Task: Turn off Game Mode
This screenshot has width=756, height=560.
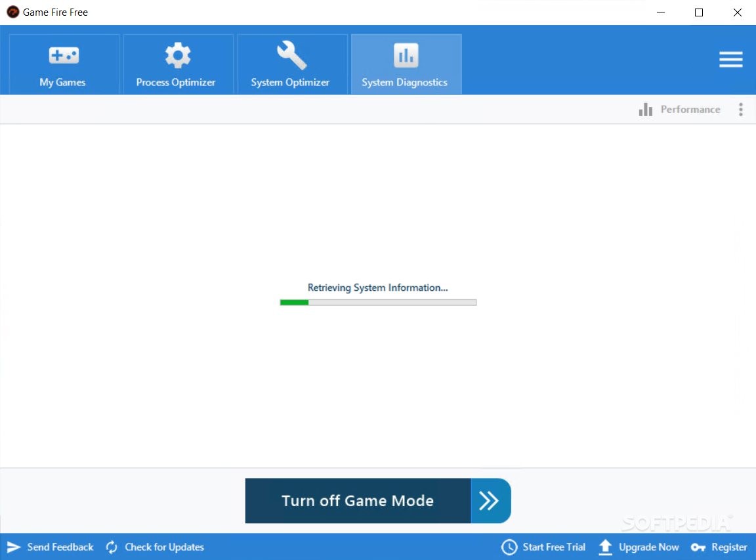Action: point(358,501)
